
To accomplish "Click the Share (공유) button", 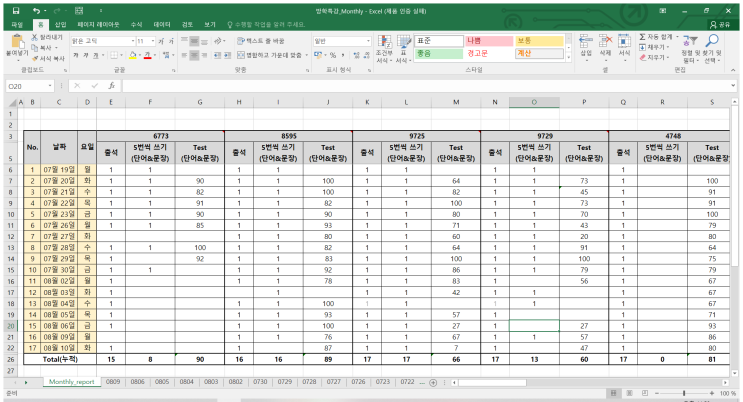I will 720,24.
